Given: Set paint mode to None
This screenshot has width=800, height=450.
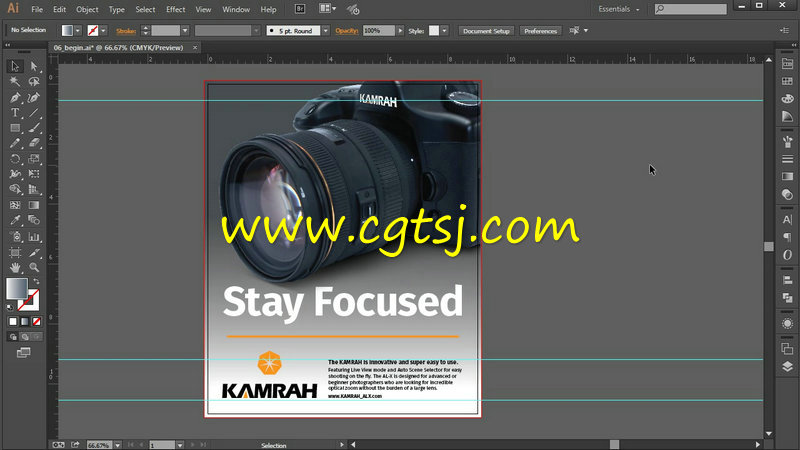Looking at the screenshot, I should click(36, 321).
